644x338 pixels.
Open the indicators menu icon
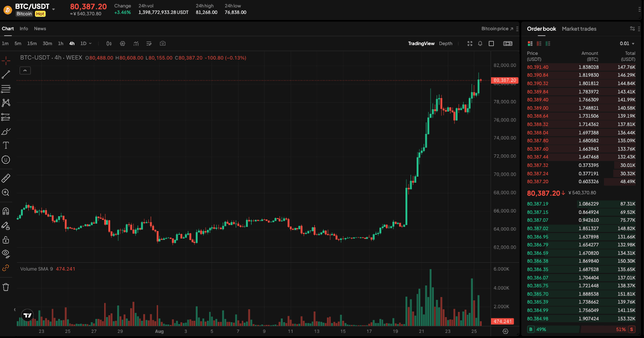pyautogui.click(x=136, y=44)
